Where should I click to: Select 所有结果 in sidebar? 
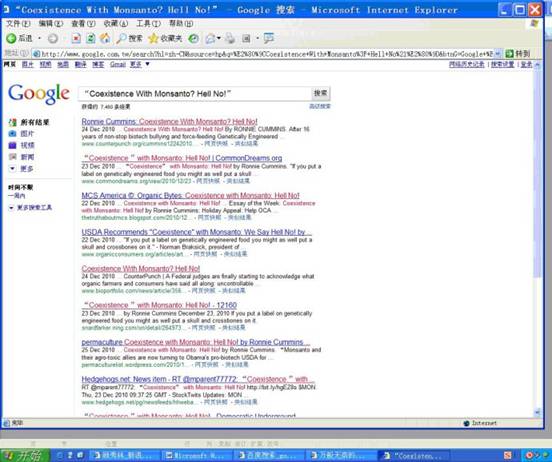tap(29, 122)
